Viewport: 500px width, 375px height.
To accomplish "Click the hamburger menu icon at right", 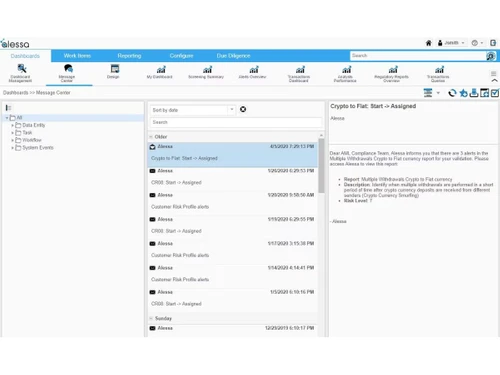I will tap(494, 73).
